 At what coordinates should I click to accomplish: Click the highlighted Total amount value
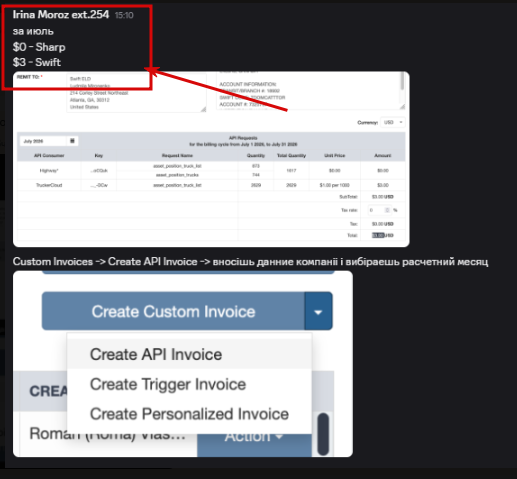pos(378,235)
